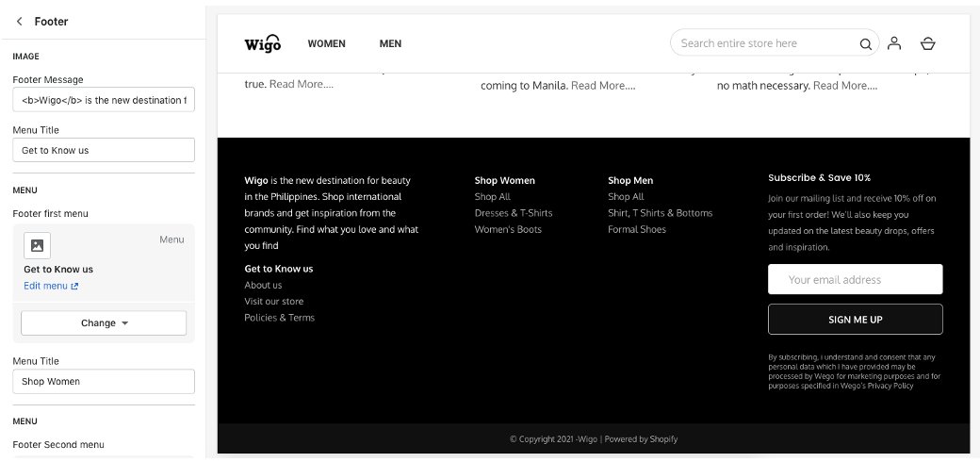Click the email address input box
The height and width of the screenshot is (462, 980).
[855, 279]
